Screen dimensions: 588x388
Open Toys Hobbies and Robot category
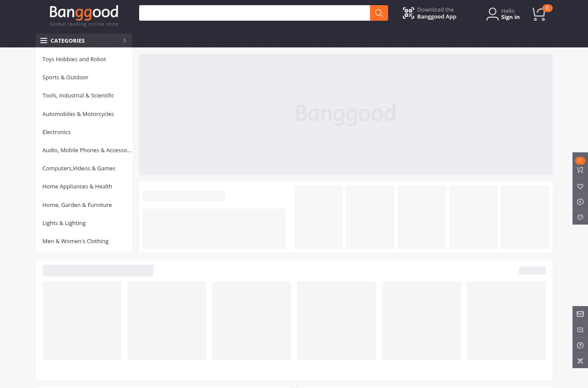pyautogui.click(x=74, y=59)
